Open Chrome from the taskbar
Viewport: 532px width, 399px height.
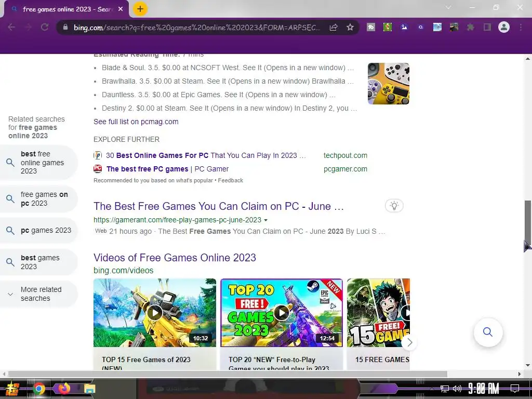pyautogui.click(x=38, y=389)
